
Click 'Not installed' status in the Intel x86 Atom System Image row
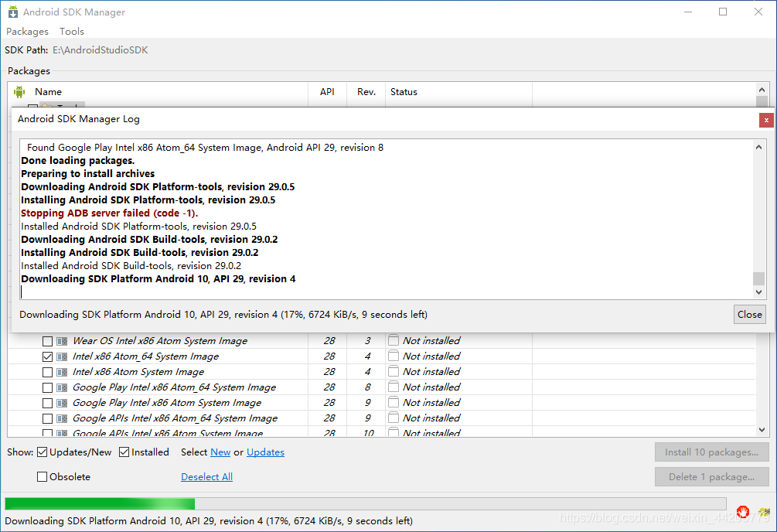tap(431, 371)
